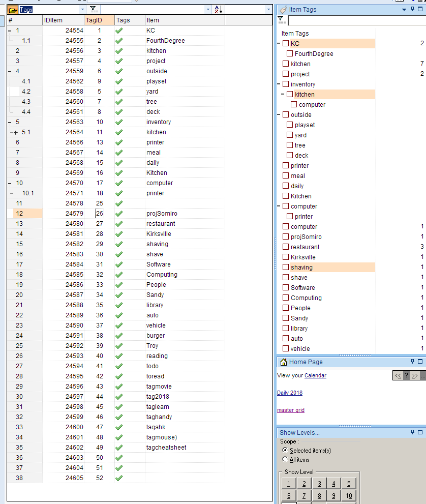The width and height of the screenshot is (426, 504).
Task: Open the Calendar link
Action: [315, 375]
